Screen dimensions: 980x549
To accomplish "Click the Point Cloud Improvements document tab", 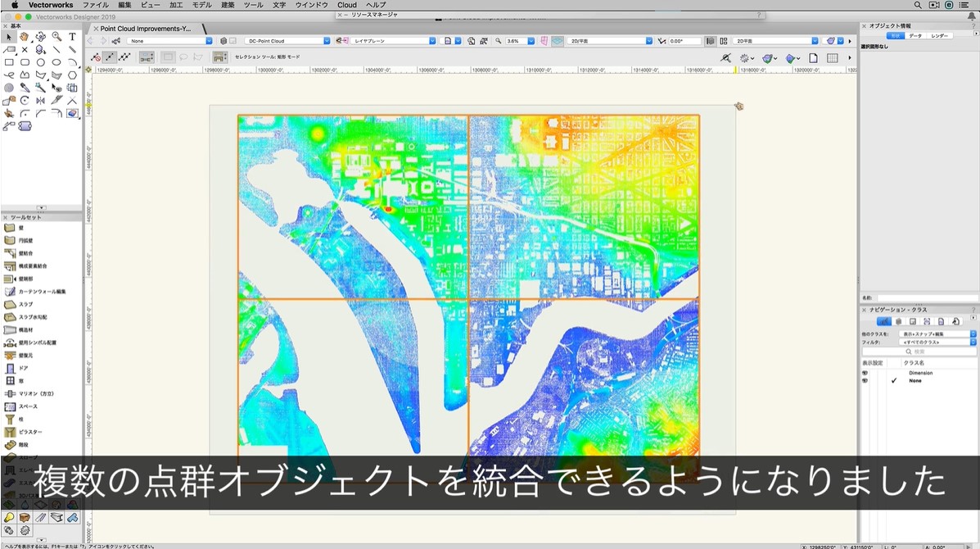I will (x=145, y=29).
